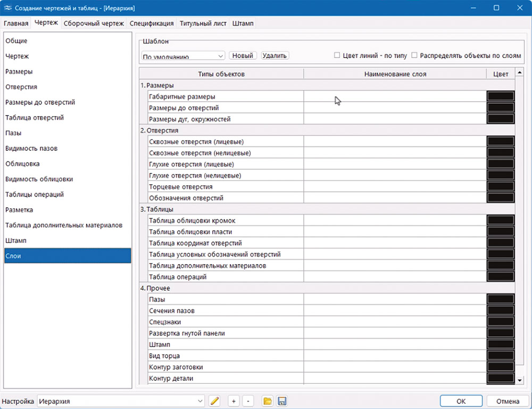The image size is (532, 409).
Task: Save settings with the floppy disk icon
Action: coord(282,401)
